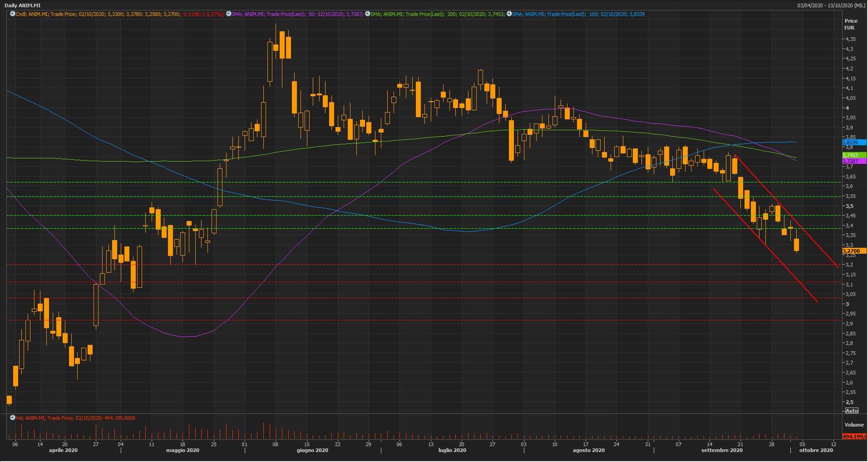Click the magenta 3,7287 SMA value tag
The height and width of the screenshot is (462, 868).
pyautogui.click(x=853, y=161)
